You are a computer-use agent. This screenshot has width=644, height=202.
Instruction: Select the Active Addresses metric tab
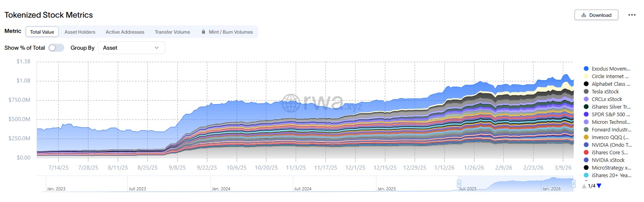coord(125,32)
